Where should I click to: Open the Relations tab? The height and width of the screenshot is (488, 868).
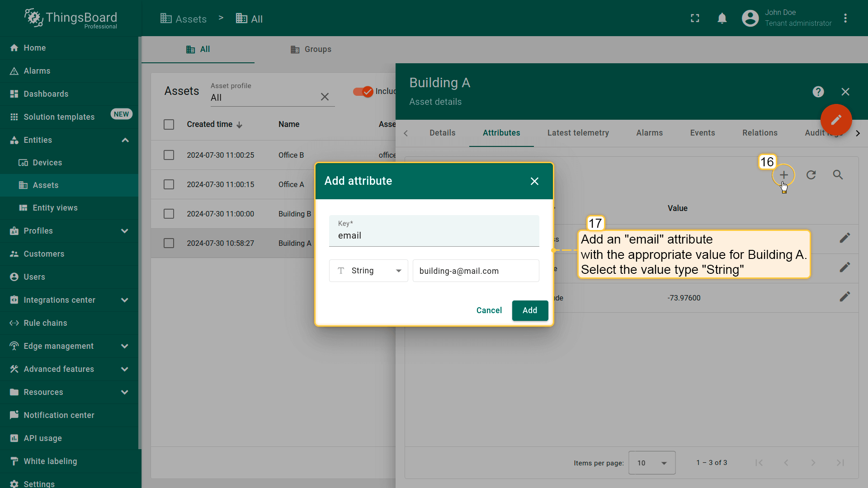click(759, 133)
